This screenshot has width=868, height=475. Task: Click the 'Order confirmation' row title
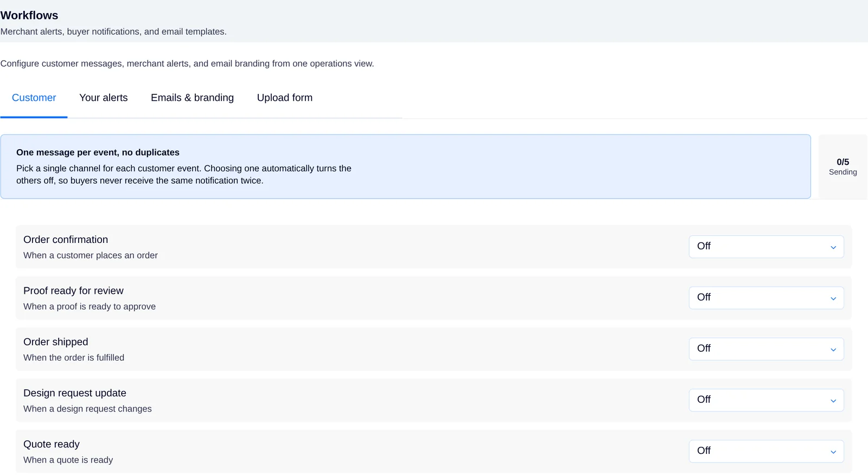66,240
